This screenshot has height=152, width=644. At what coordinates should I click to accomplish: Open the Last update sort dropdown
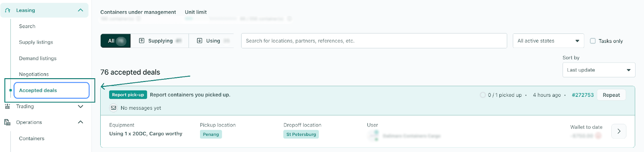pyautogui.click(x=599, y=70)
